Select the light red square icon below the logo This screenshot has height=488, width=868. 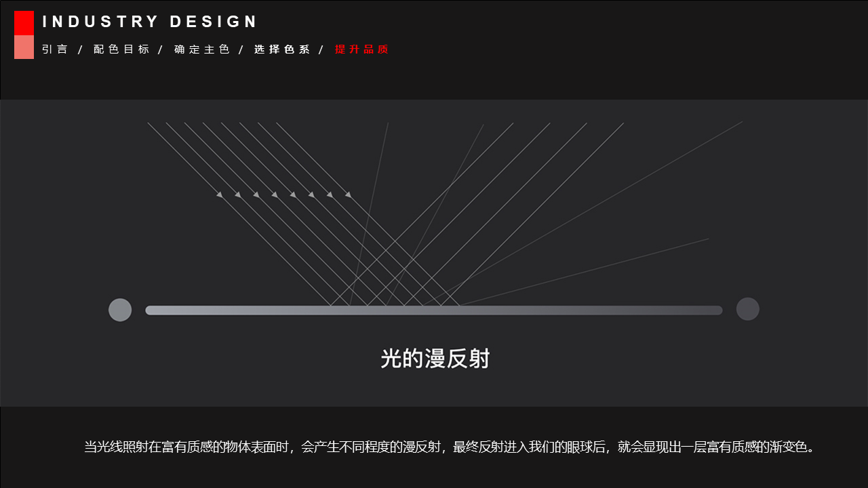point(24,49)
